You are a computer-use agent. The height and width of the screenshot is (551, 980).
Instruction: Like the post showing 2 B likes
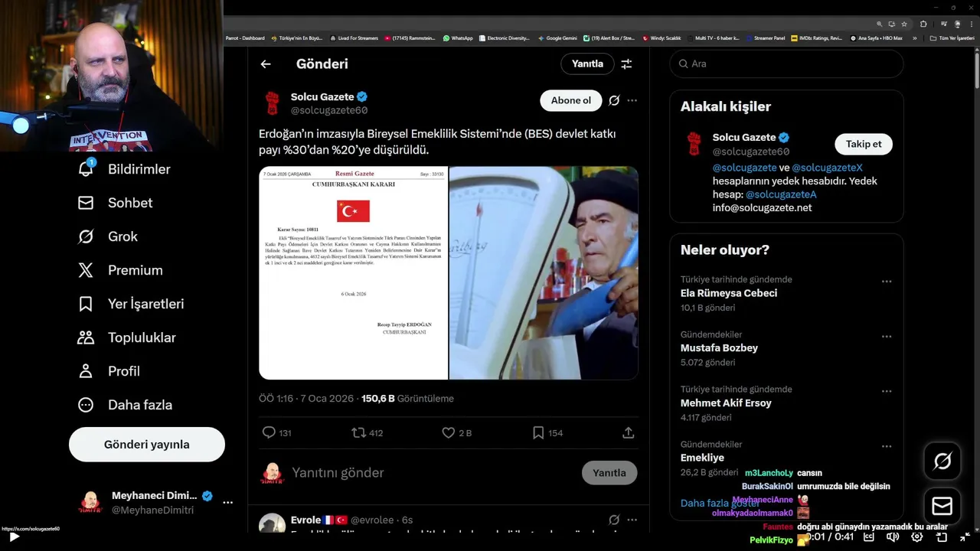[449, 432]
